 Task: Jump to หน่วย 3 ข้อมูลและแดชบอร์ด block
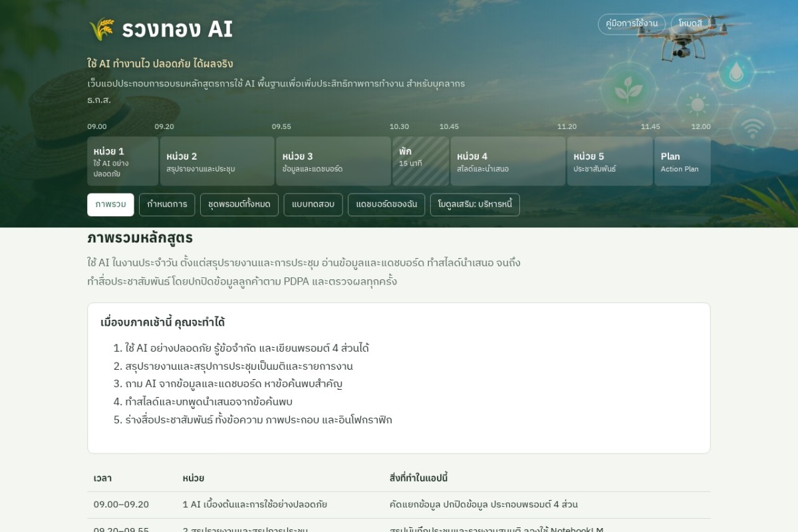click(x=333, y=161)
